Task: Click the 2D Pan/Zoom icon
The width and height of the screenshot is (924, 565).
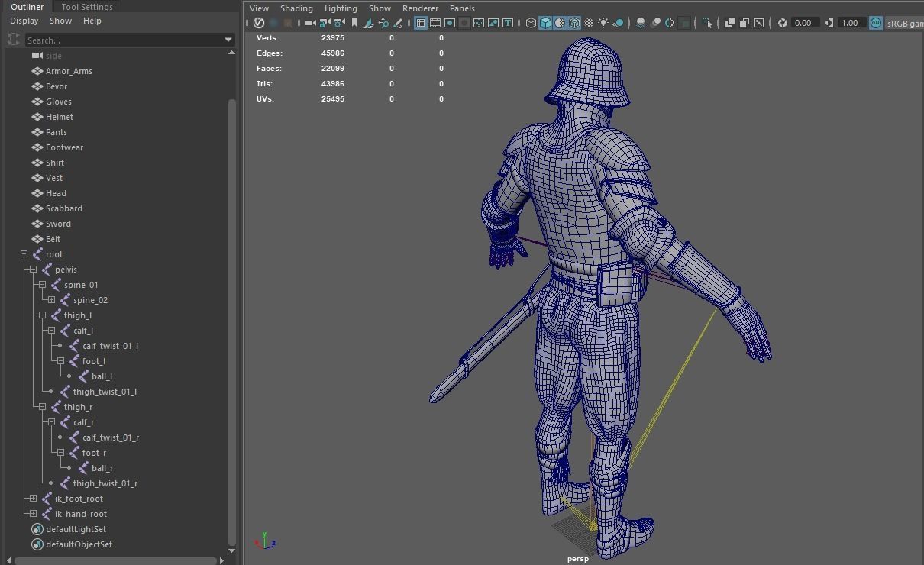Action: point(383,23)
